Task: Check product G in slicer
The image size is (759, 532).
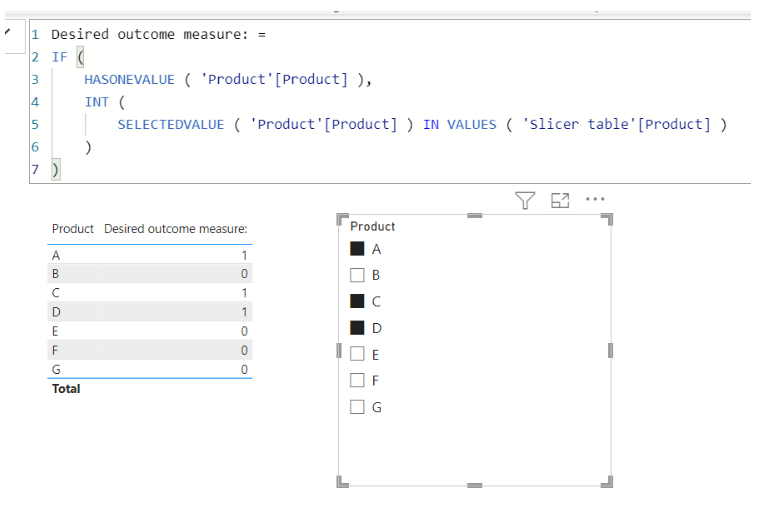Action: click(357, 407)
